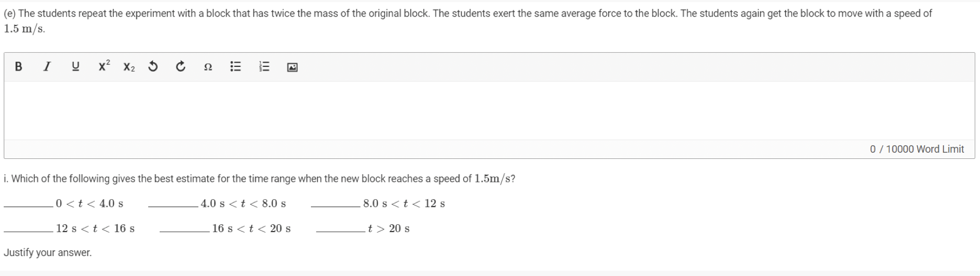The image size is (980, 276).
Task: Redo the last undone edit
Action: click(181, 67)
